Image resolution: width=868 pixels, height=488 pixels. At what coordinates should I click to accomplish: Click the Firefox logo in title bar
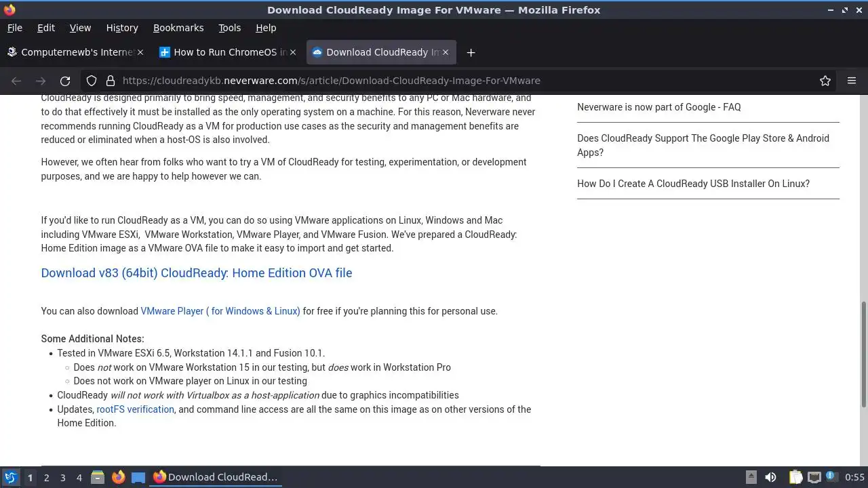[9, 9]
